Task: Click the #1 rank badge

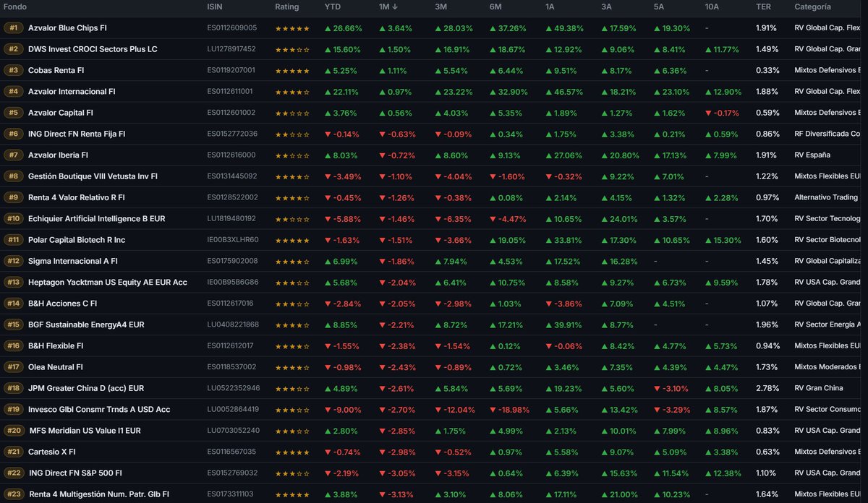Action: pos(14,28)
